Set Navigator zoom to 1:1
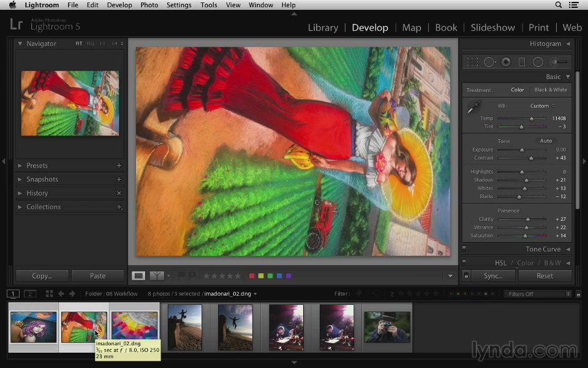Image resolution: width=588 pixels, height=368 pixels. 102,44
